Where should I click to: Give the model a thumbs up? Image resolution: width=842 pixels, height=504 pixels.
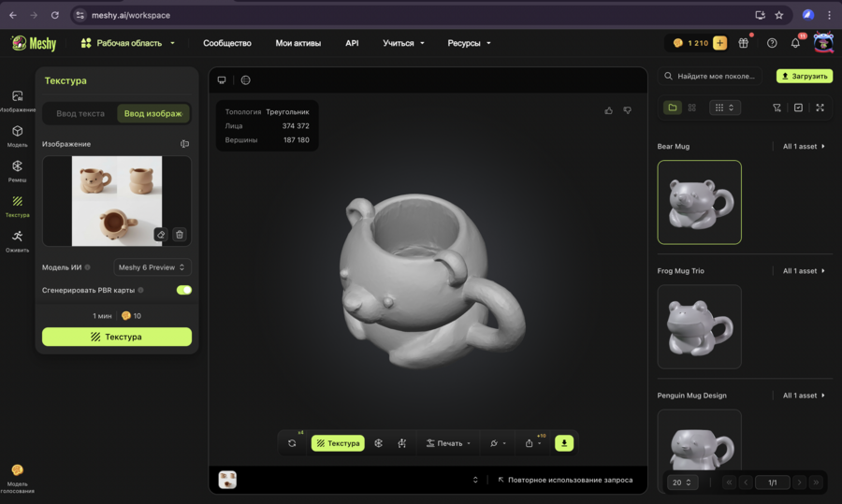[x=608, y=110]
